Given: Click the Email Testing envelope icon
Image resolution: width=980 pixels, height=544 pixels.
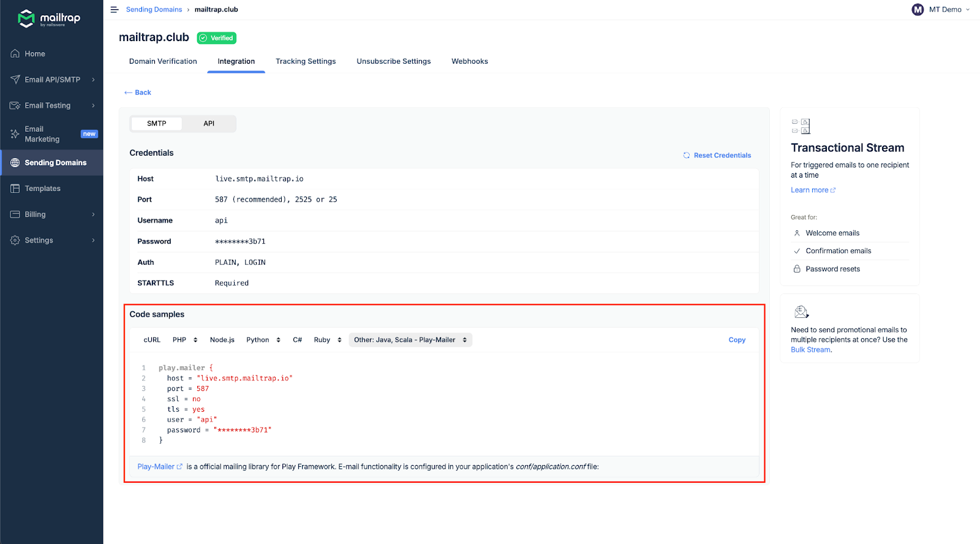Looking at the screenshot, I should tap(15, 105).
